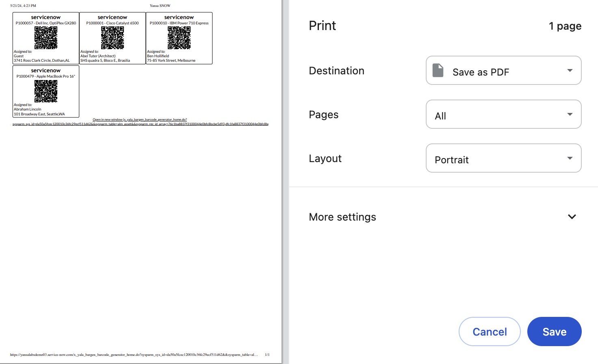Click '3741 Ross Clark Circle, Dothan, AL' address
Screen dimensions: 598x364
click(42, 61)
